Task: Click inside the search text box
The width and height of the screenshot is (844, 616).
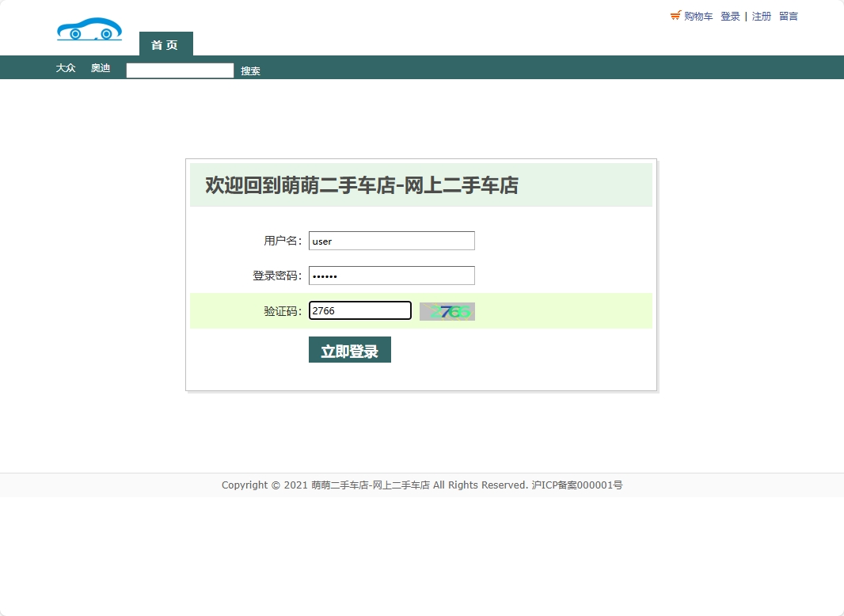Action: [180, 70]
